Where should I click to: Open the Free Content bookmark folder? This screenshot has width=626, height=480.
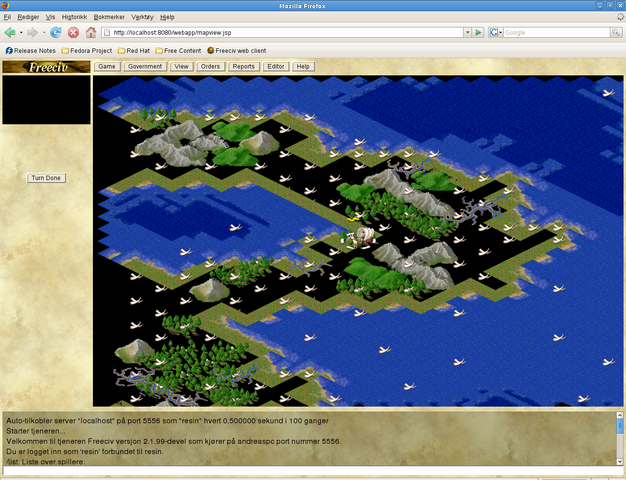[178, 51]
